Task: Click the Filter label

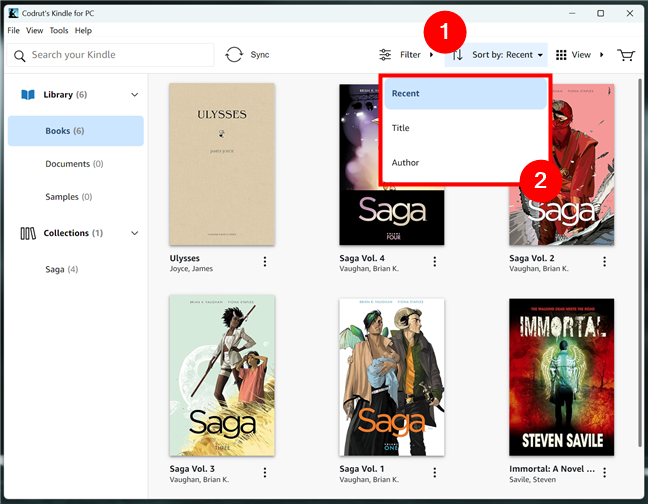Action: point(410,55)
